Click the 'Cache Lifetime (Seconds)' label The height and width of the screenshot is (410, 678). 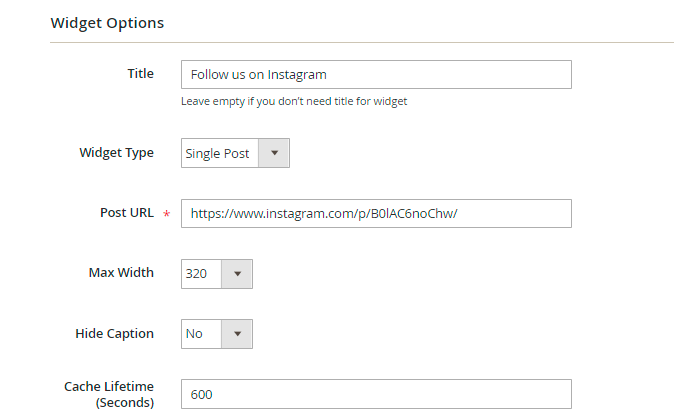109,394
